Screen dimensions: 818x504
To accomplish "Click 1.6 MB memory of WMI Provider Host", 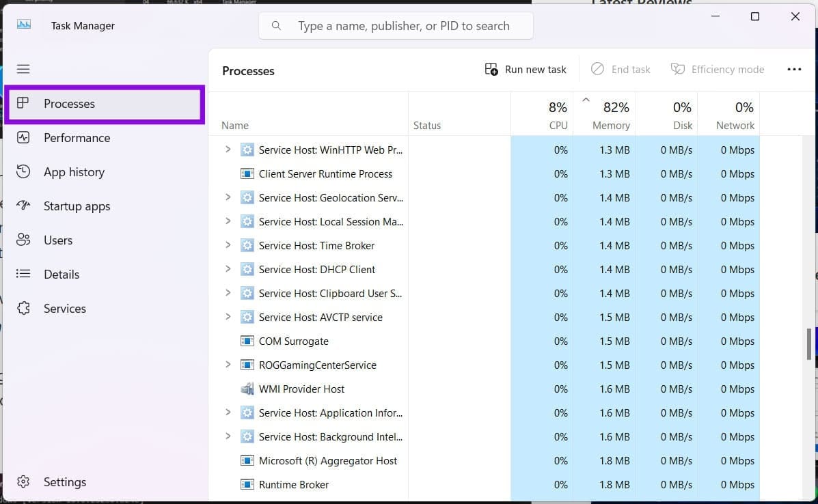I will (x=614, y=389).
